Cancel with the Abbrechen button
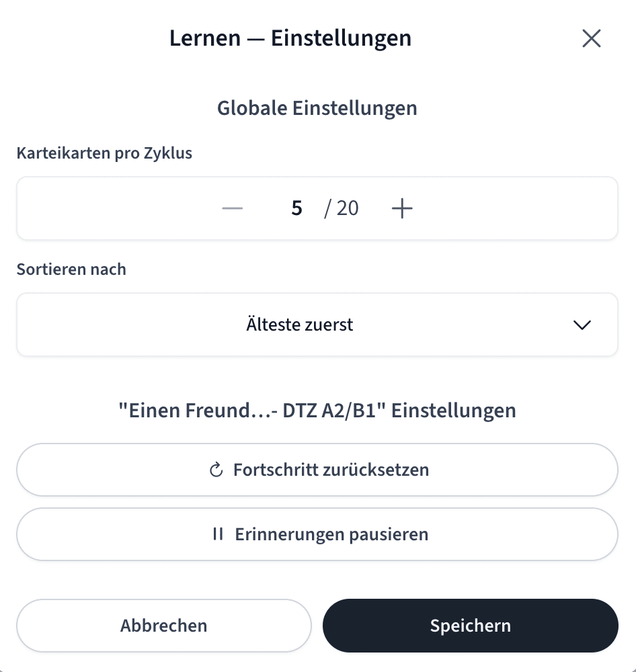The height and width of the screenshot is (672, 636). pyautogui.click(x=164, y=626)
